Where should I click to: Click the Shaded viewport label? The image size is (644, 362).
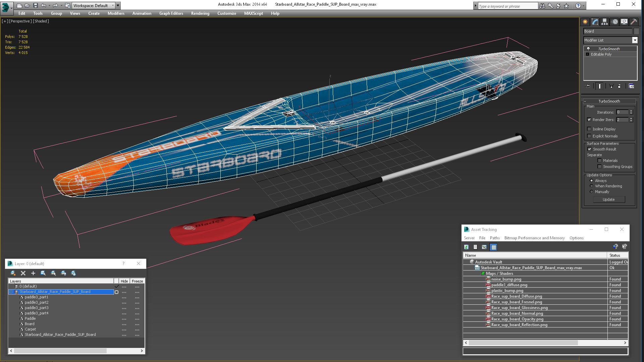pos(41,21)
